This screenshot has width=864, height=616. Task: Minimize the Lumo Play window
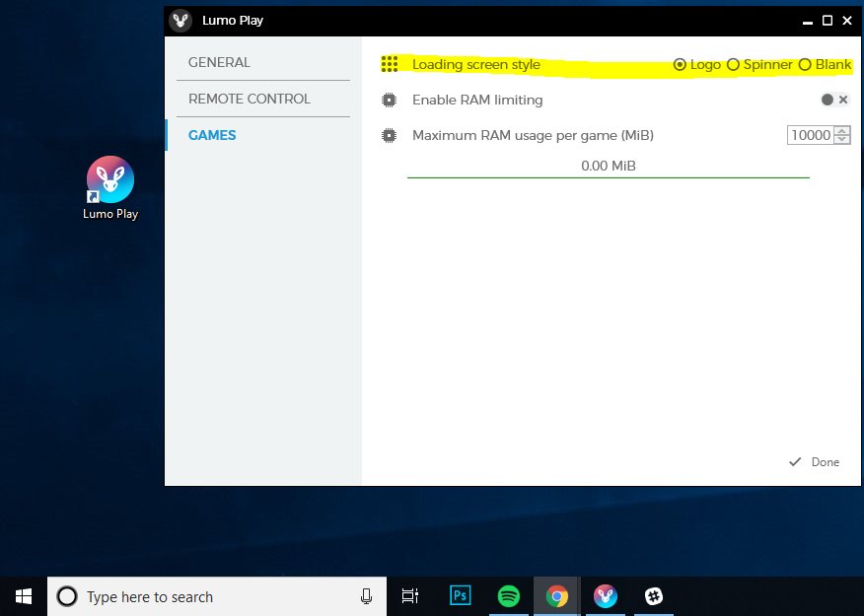(807, 21)
